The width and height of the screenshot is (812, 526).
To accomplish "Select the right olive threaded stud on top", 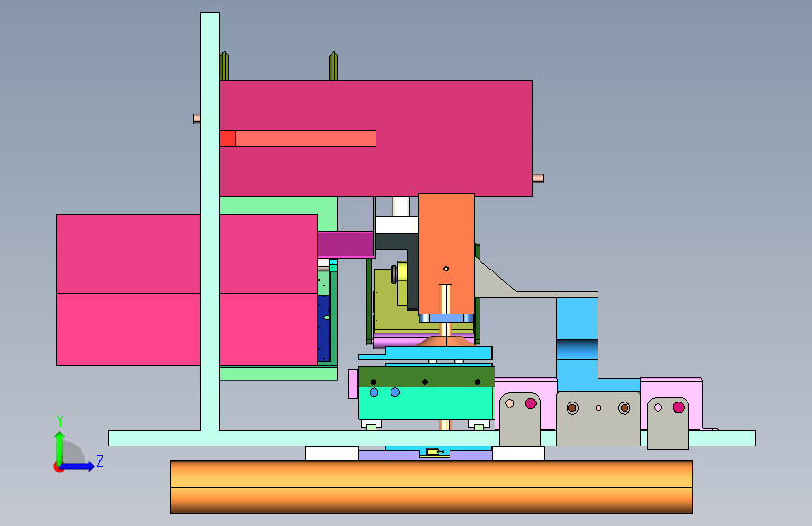I will click(333, 66).
